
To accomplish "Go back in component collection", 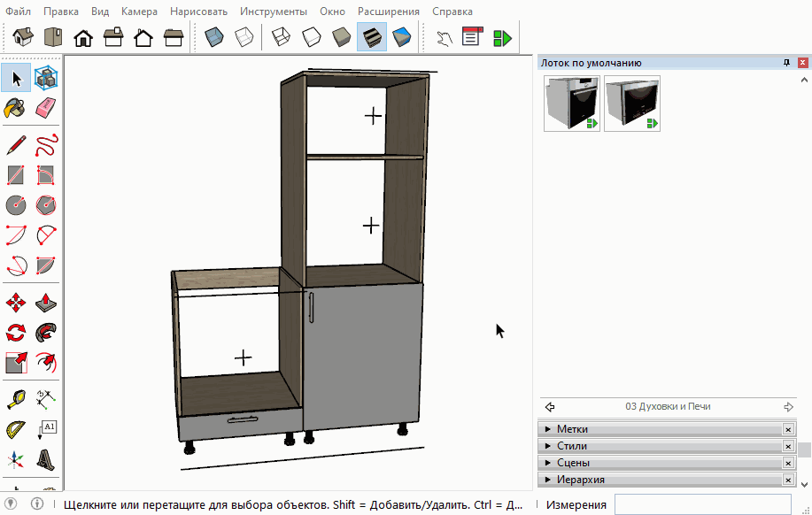I will coord(550,407).
